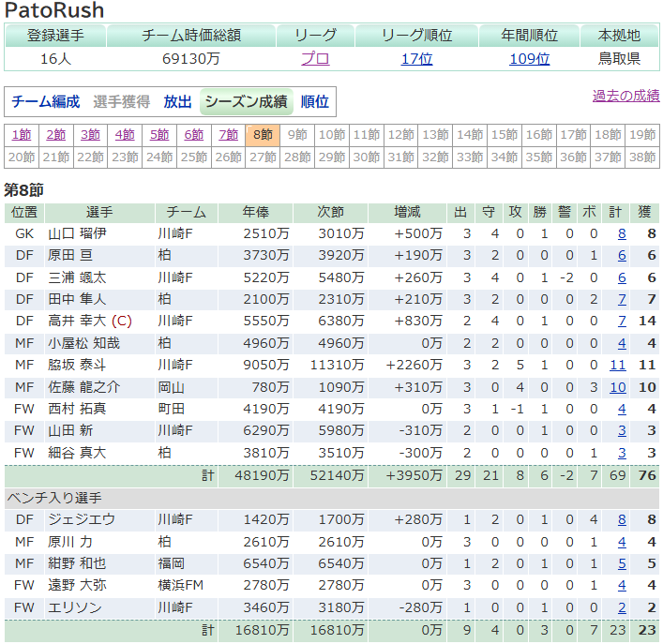Go to round 6節
This screenshot has height=644, width=663.
coord(194,135)
